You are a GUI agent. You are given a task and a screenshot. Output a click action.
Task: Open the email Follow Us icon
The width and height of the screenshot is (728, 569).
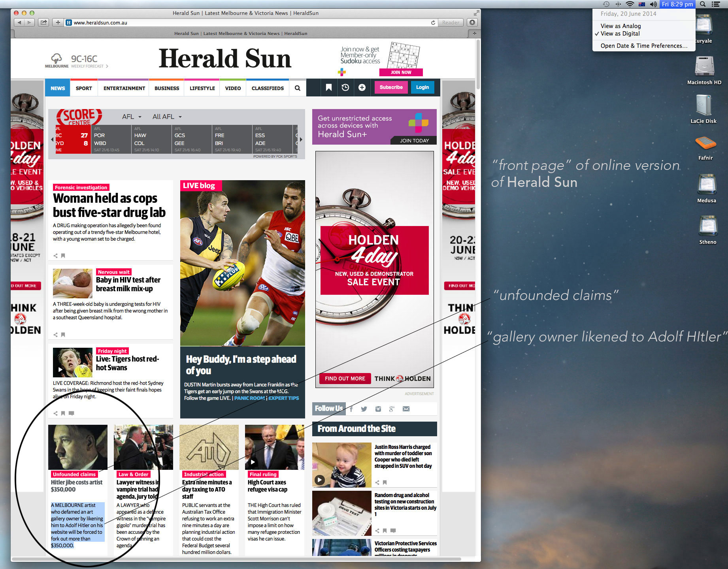click(406, 409)
